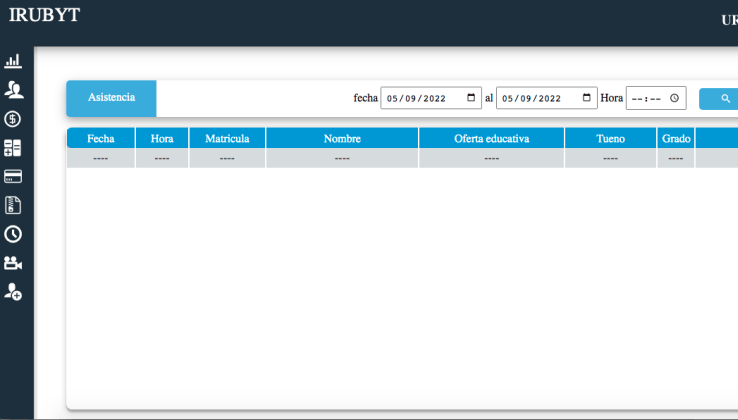
Task: Click the Matricula column header
Action: [227, 138]
